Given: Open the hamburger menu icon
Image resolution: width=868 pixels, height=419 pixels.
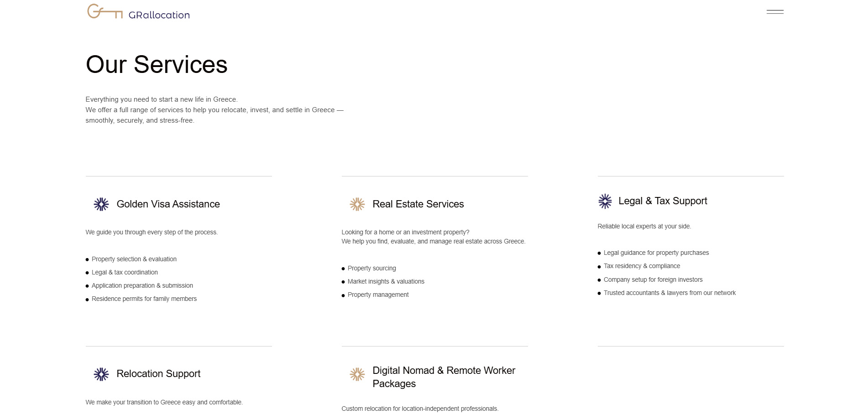Looking at the screenshot, I should pos(775,12).
